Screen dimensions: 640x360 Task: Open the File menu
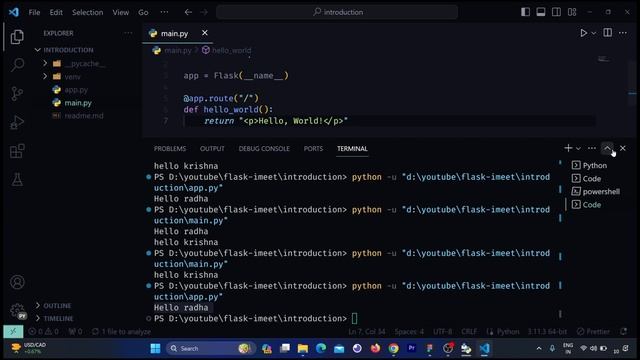click(x=34, y=12)
